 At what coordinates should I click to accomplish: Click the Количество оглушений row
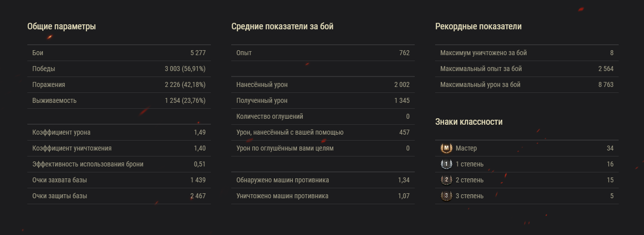click(x=323, y=116)
